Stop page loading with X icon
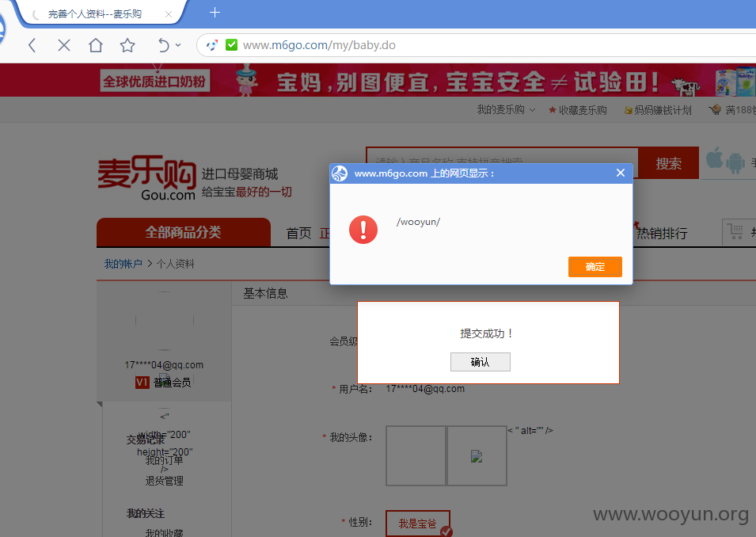The width and height of the screenshot is (756, 537). (x=63, y=45)
